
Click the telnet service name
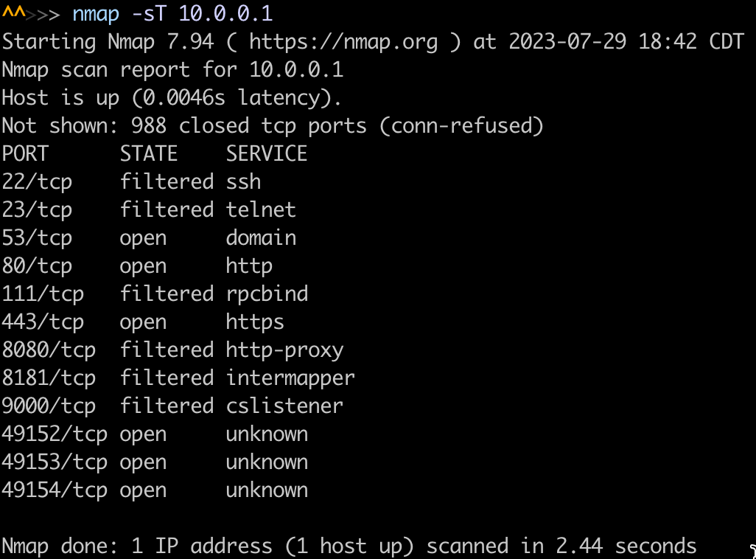261,209
